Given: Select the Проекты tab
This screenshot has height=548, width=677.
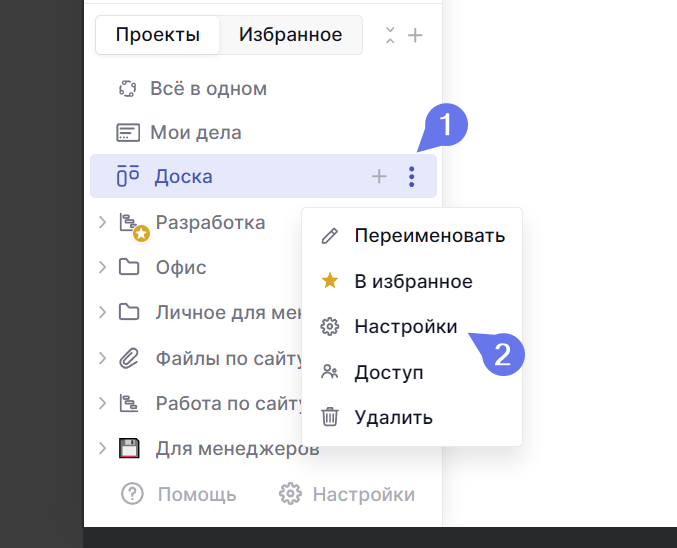Looking at the screenshot, I should point(157,35).
